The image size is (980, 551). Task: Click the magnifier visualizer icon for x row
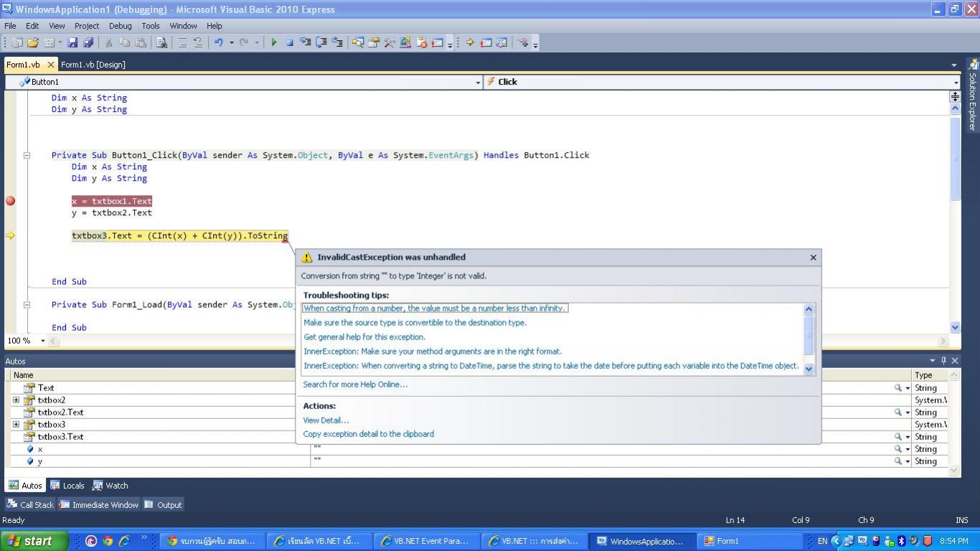[x=897, y=449]
